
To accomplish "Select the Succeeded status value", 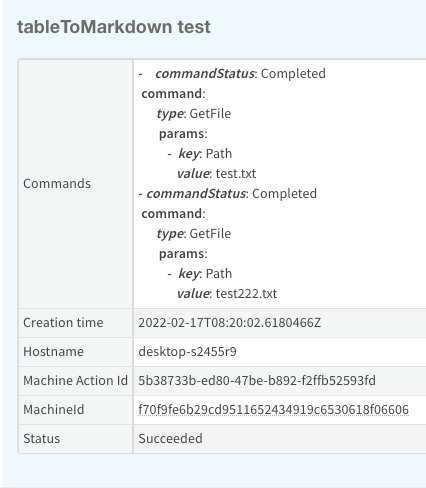I will coord(170,439).
